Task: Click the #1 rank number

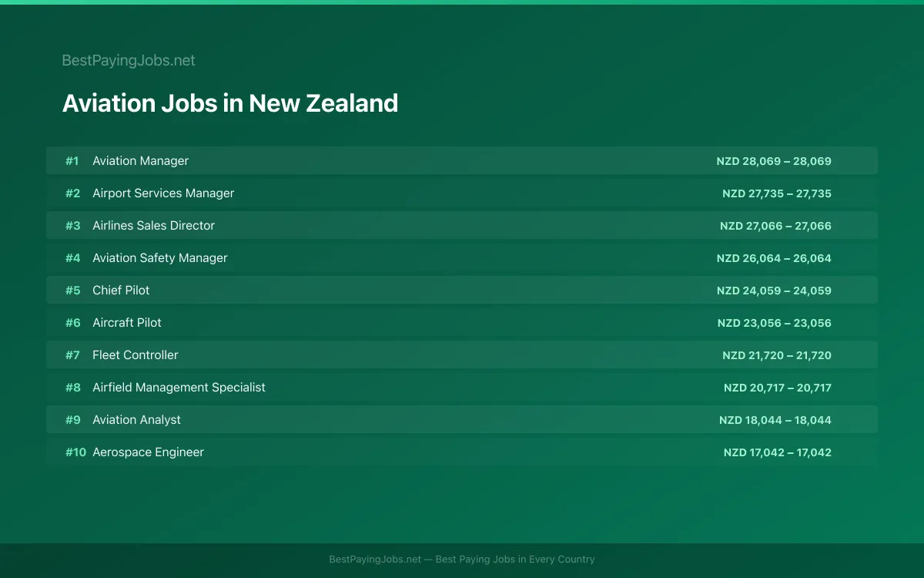Action: pyautogui.click(x=72, y=161)
